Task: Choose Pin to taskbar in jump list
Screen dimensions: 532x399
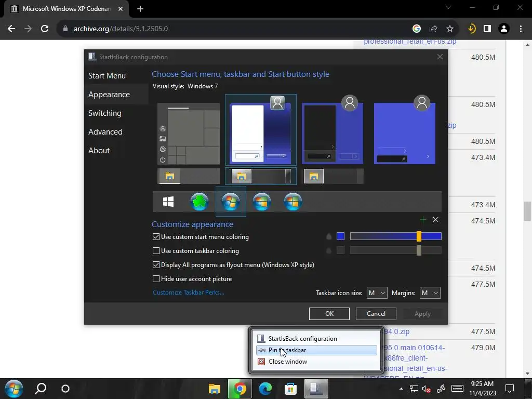Action: pos(316,350)
